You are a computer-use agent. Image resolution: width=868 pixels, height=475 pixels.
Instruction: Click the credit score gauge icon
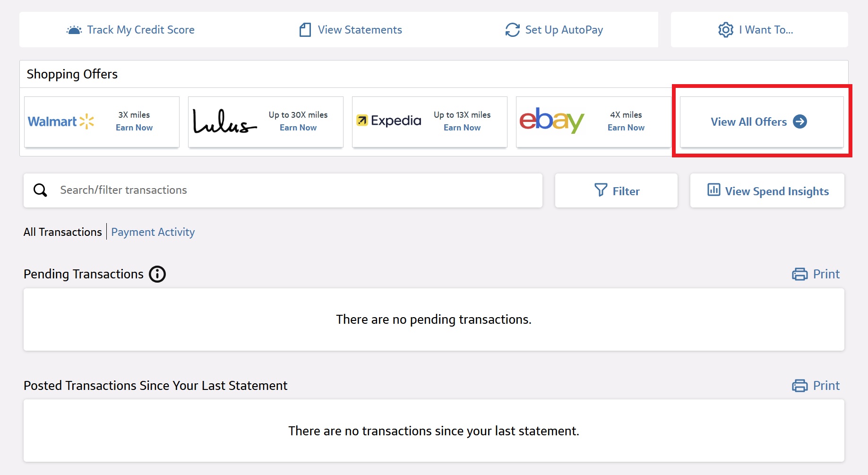(x=74, y=30)
